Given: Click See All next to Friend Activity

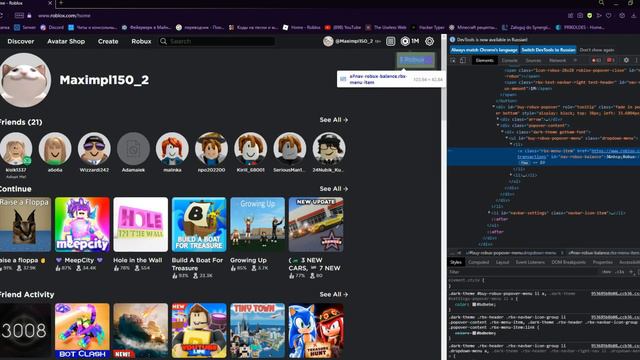Looking at the screenshot, I should 333,294.
